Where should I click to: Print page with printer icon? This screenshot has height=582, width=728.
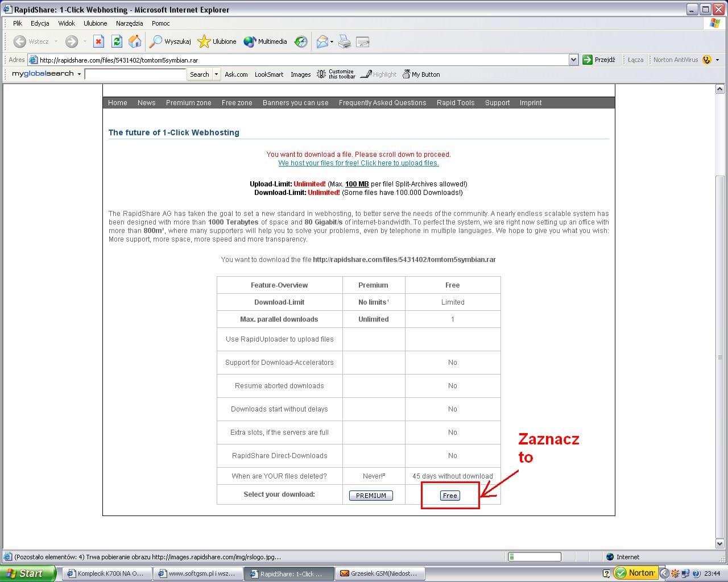click(x=345, y=41)
